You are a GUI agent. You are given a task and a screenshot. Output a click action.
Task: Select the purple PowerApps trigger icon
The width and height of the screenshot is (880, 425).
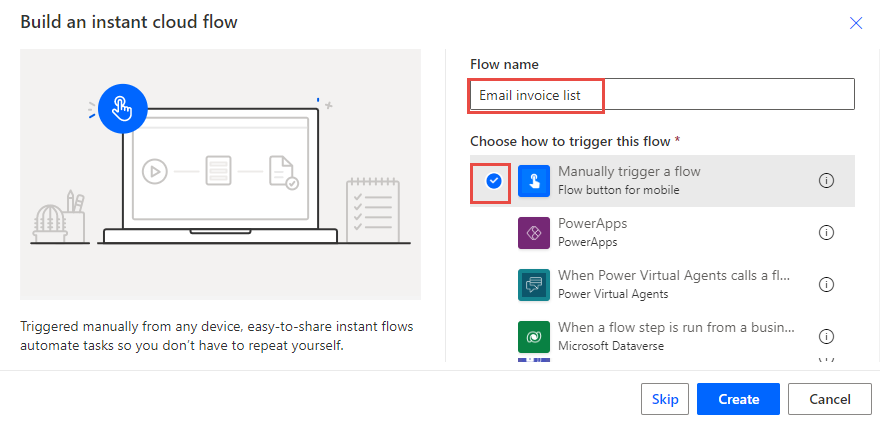pyautogui.click(x=534, y=232)
